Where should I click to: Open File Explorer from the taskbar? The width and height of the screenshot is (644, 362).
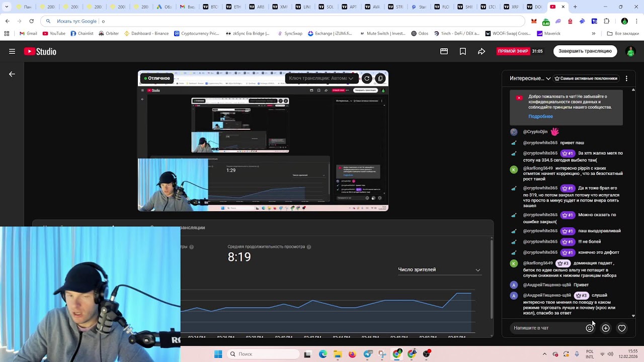click(338, 354)
